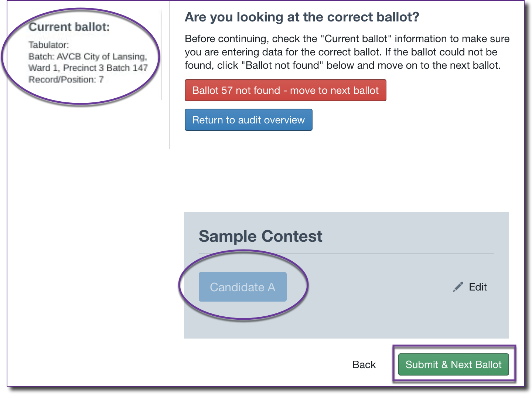Click the Current ballot heading
532x394 pixels.
[x=69, y=27]
